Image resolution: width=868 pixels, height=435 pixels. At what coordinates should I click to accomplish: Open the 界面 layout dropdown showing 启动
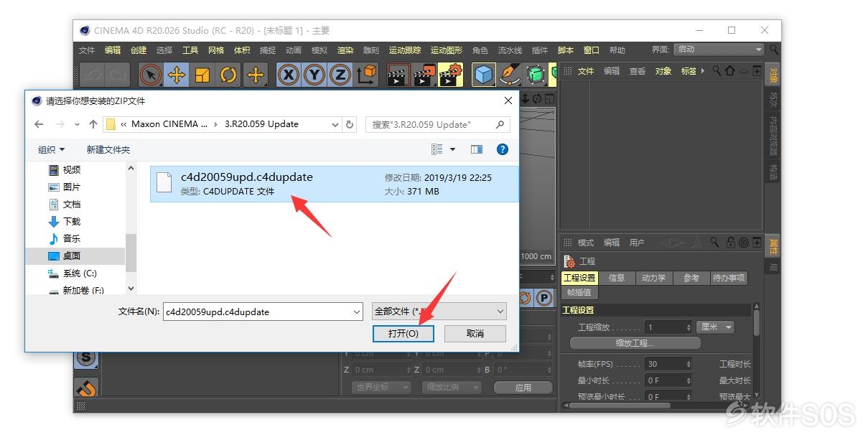[x=719, y=50]
